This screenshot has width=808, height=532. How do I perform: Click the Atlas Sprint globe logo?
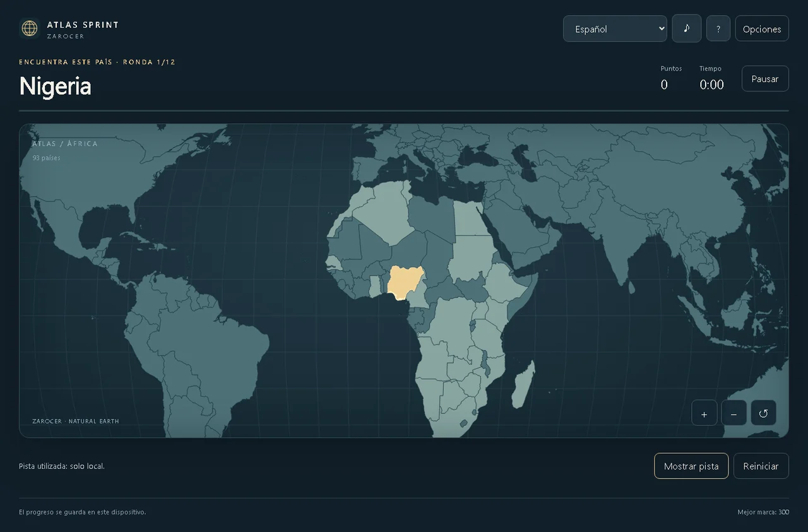point(30,28)
